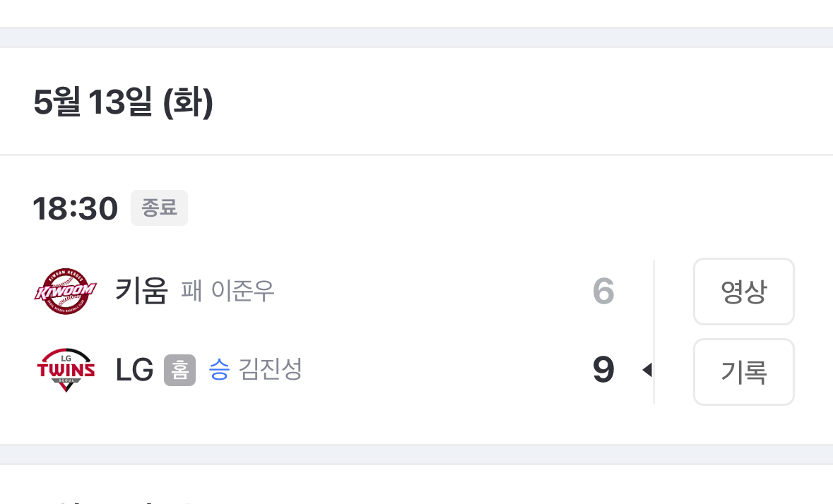This screenshot has width=833, height=504.
Task: Tap the 종료 game status badge
Action: click(x=159, y=208)
